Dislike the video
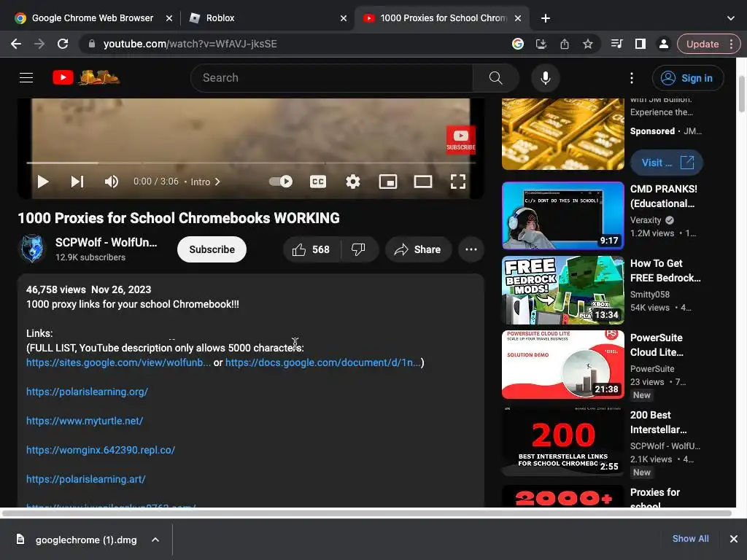The width and height of the screenshot is (747, 560). point(359,249)
